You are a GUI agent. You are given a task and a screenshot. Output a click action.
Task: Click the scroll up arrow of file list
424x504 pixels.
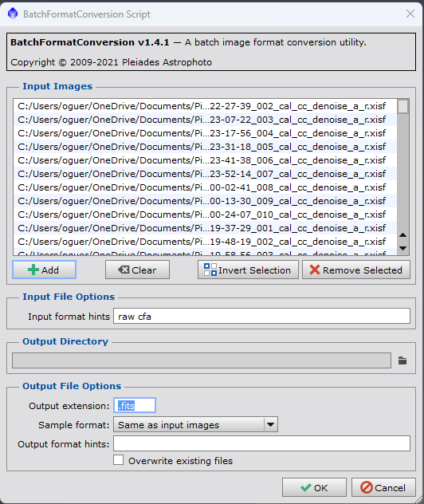tap(402, 235)
